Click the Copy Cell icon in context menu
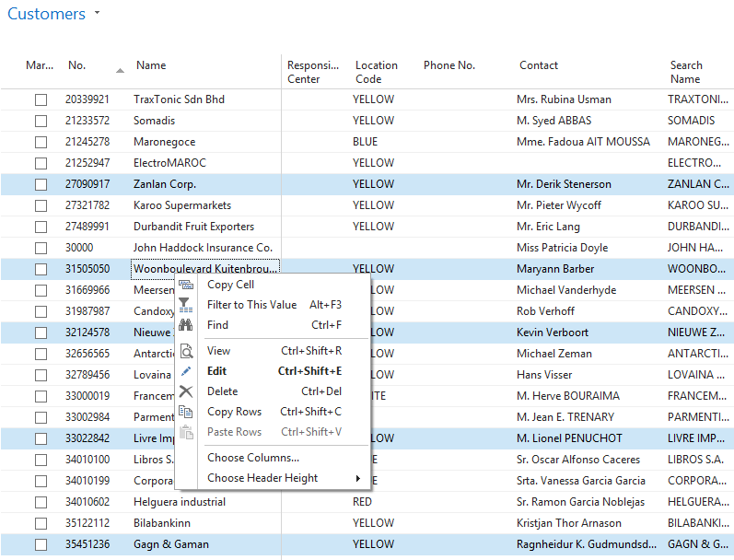 click(186, 285)
